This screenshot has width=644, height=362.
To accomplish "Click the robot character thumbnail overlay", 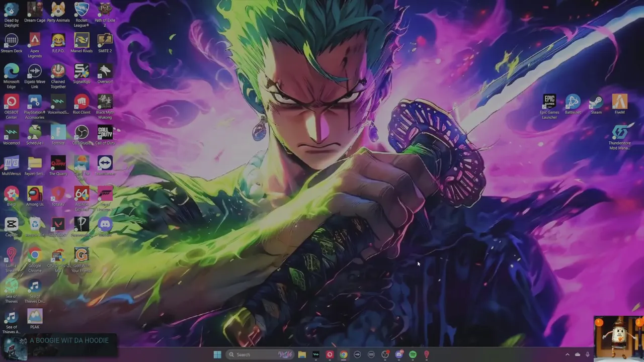I will click(618, 338).
